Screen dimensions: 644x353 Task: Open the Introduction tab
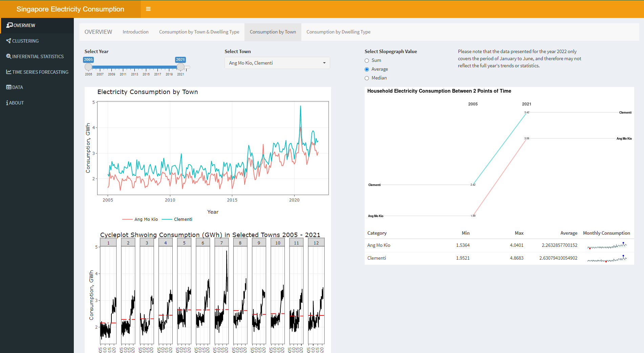coord(135,32)
